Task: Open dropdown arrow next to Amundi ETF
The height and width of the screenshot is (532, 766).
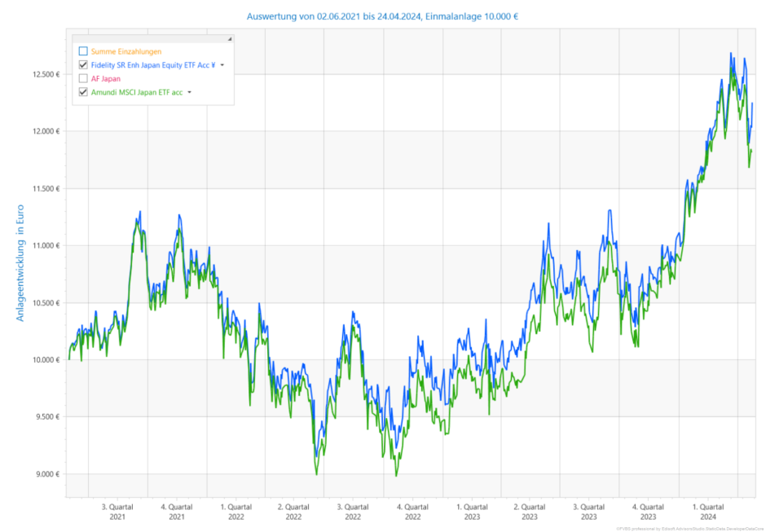Action: 190,93
